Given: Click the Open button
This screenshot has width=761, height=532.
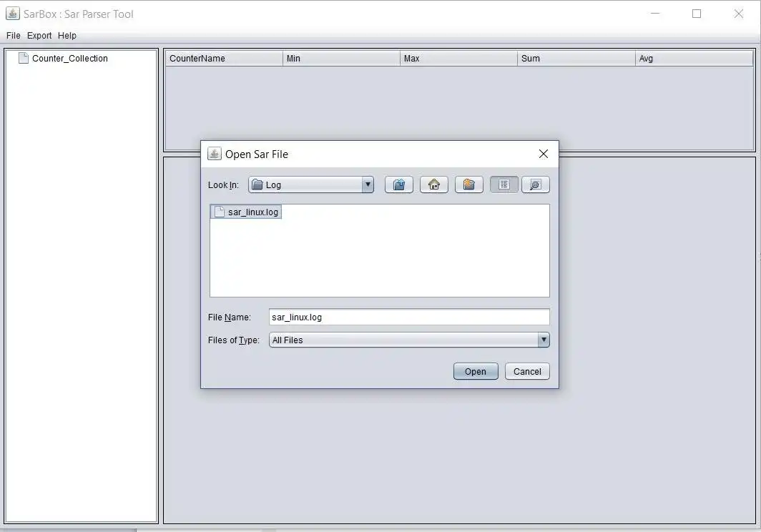Looking at the screenshot, I should point(476,371).
